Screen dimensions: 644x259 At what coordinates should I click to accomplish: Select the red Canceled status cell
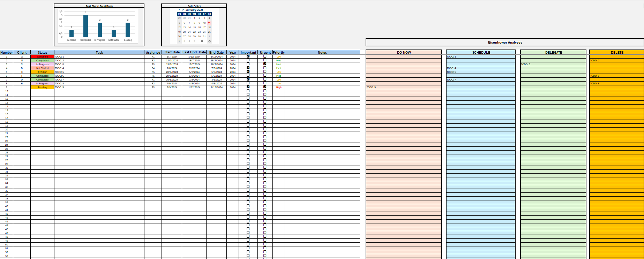coord(43,56)
